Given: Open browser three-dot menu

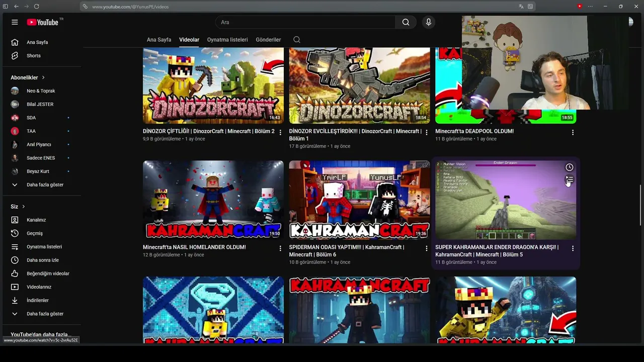Looking at the screenshot, I should click(591, 7).
